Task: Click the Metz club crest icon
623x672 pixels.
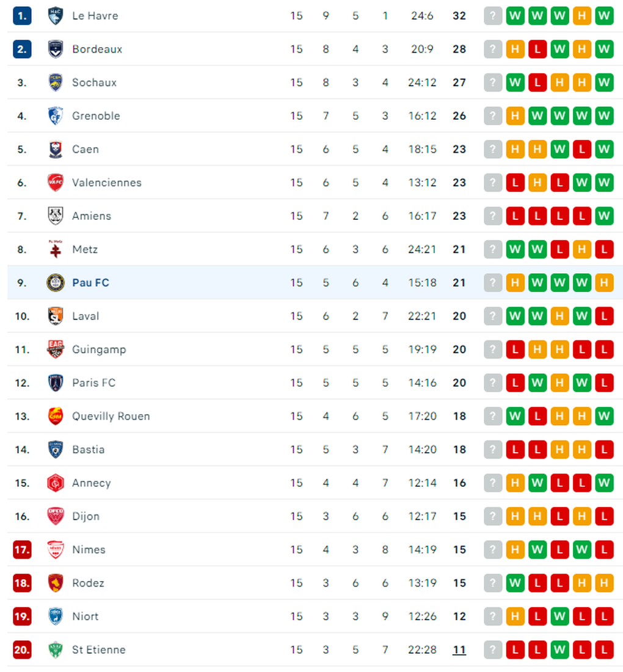Action: [x=55, y=249]
